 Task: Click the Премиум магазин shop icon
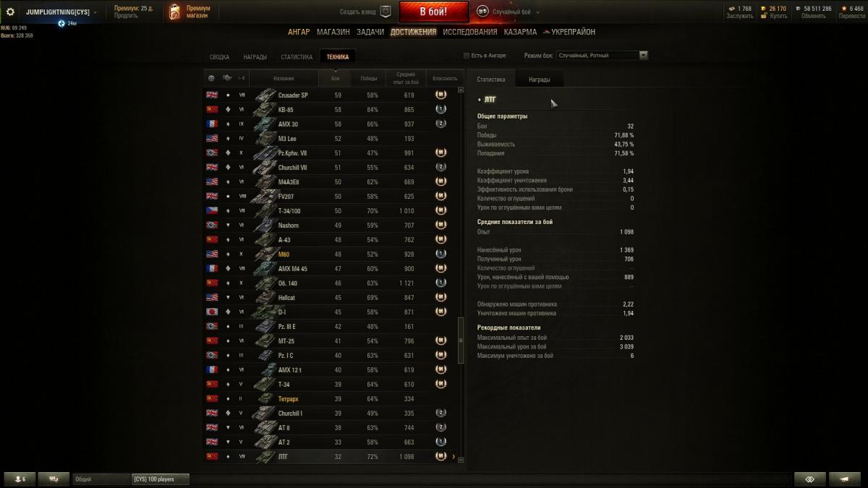pyautogui.click(x=174, y=12)
